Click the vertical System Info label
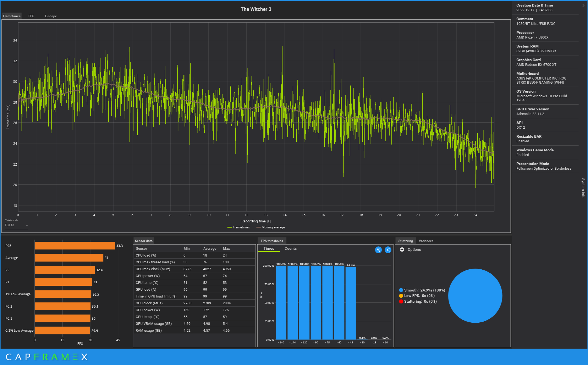 click(x=583, y=188)
